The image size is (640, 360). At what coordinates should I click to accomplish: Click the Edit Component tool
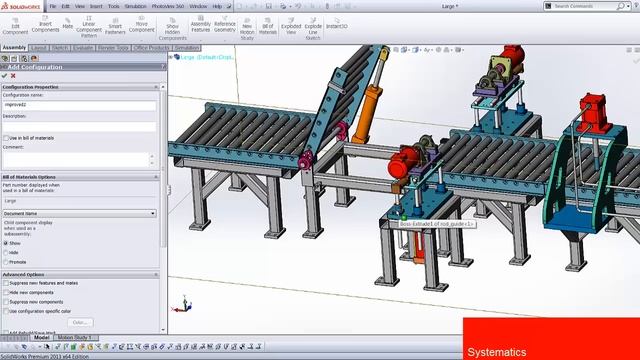pyautogui.click(x=16, y=26)
